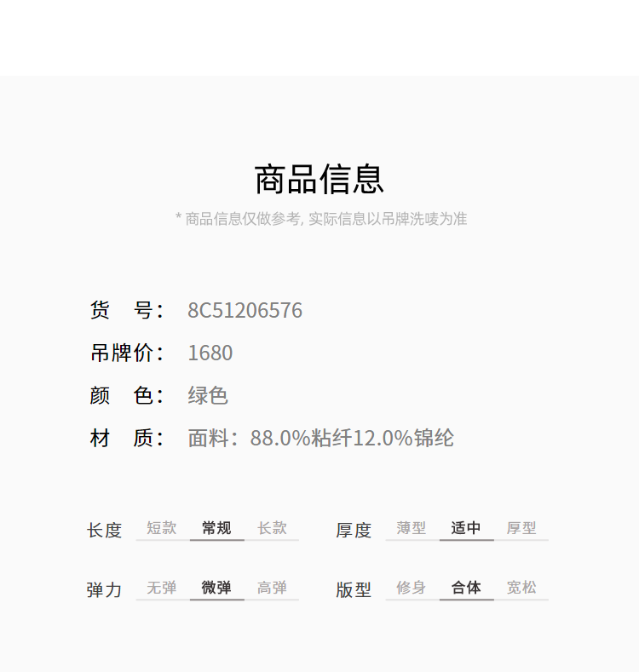Choose the 适中 thickness option
Screen dimensions: 639x672
coord(466,528)
